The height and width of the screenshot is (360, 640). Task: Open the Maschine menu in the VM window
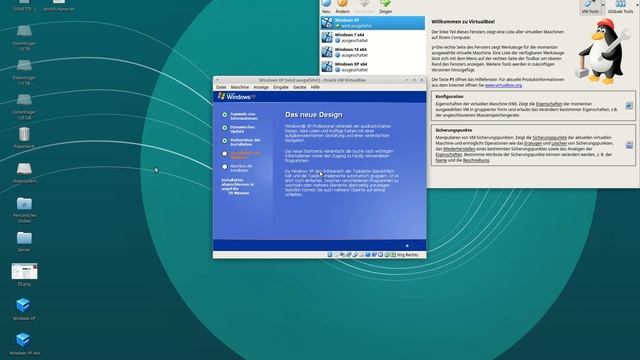[x=240, y=87]
